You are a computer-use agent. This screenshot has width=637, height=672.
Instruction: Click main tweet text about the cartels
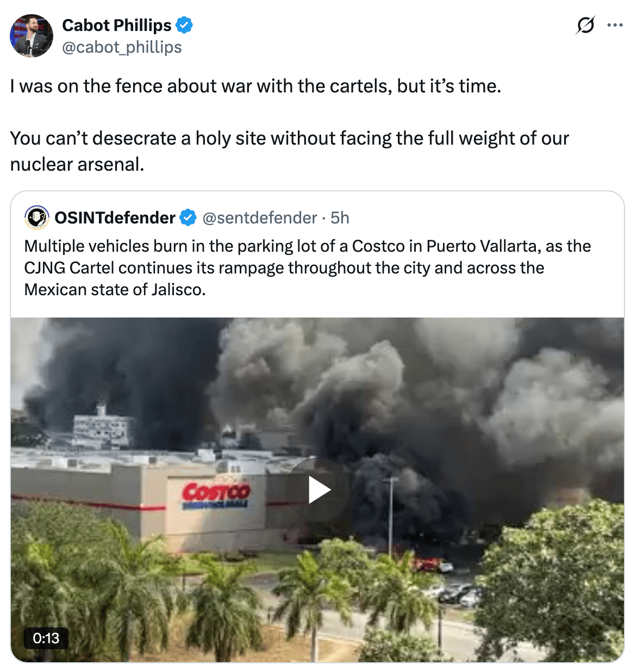click(255, 86)
